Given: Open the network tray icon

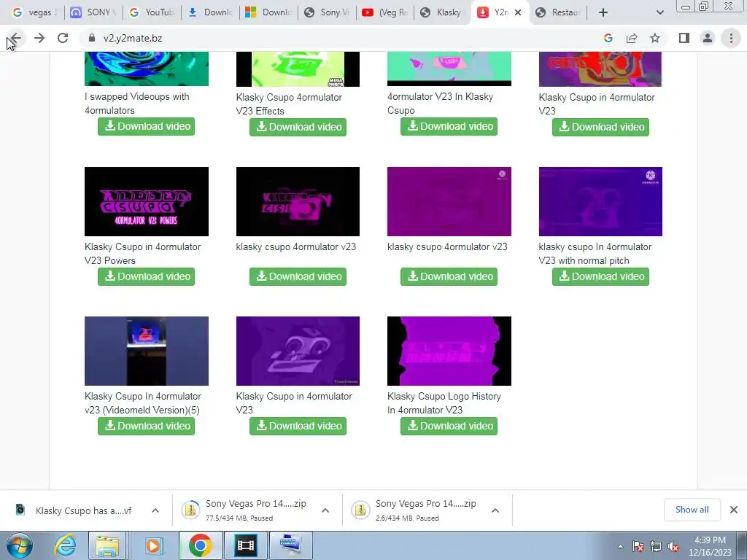Looking at the screenshot, I should pos(656,547).
